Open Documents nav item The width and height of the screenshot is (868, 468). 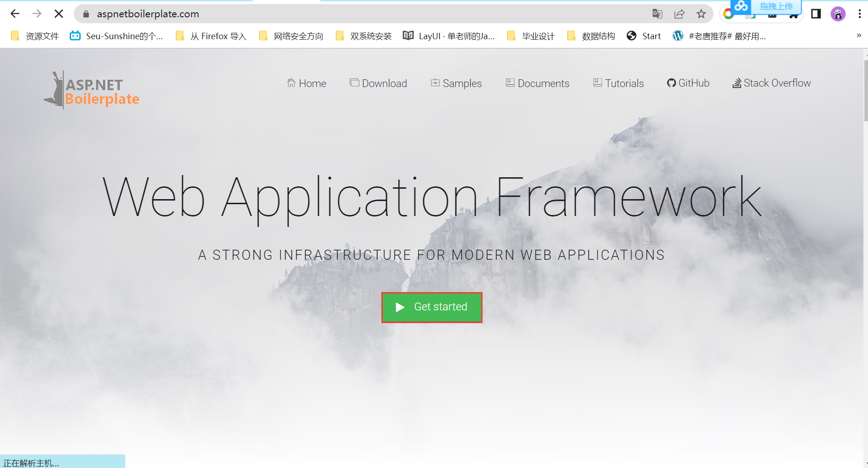[537, 83]
